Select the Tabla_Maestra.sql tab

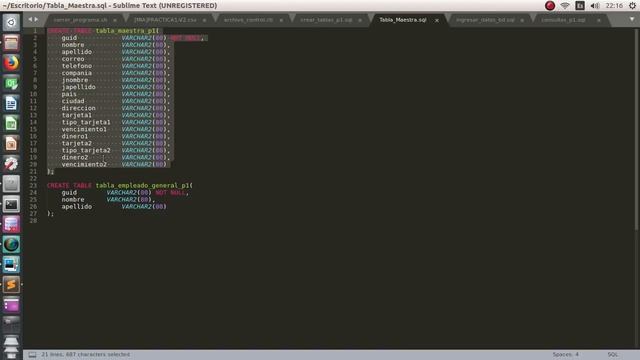click(x=403, y=20)
